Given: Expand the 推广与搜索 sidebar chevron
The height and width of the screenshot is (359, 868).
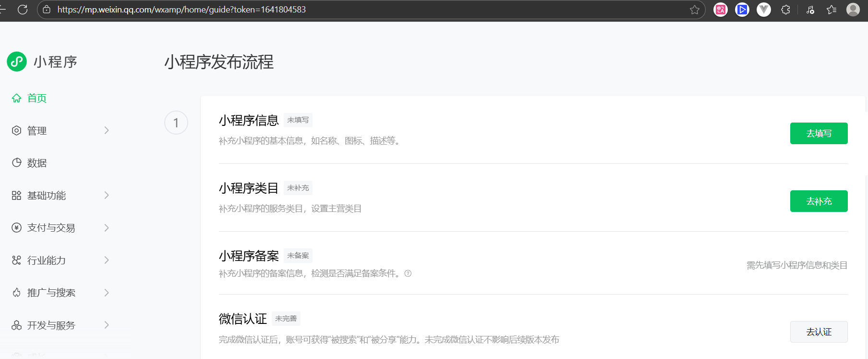Looking at the screenshot, I should 107,292.
